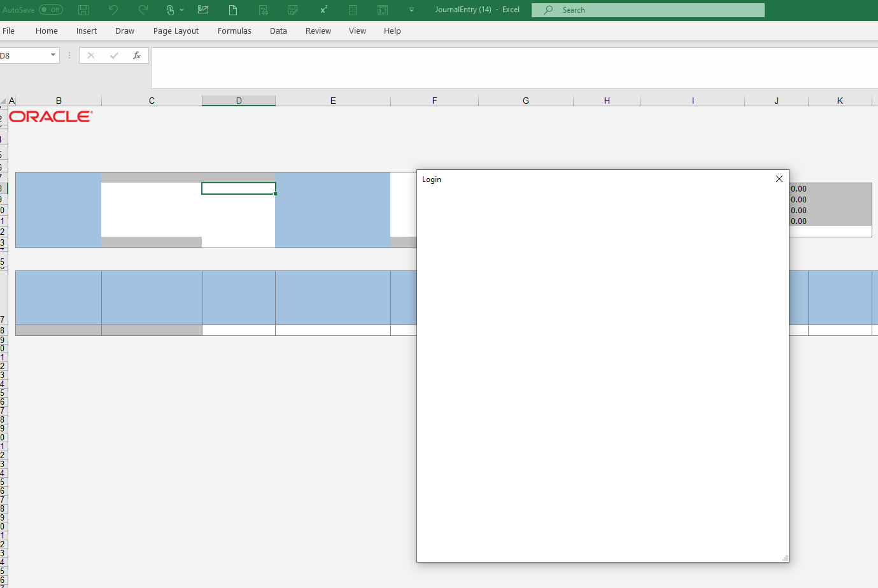Open the Touch/Mouse Mode dropdown chevron
The width and height of the screenshot is (878, 588).
point(180,10)
